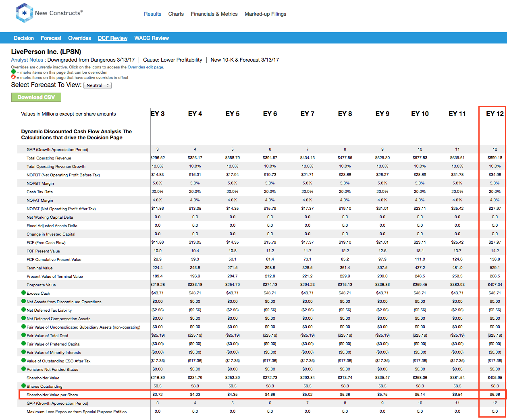Click override icon for Outstanding ESO After Tax
Screen dimensions: 507x420
coord(24,360)
